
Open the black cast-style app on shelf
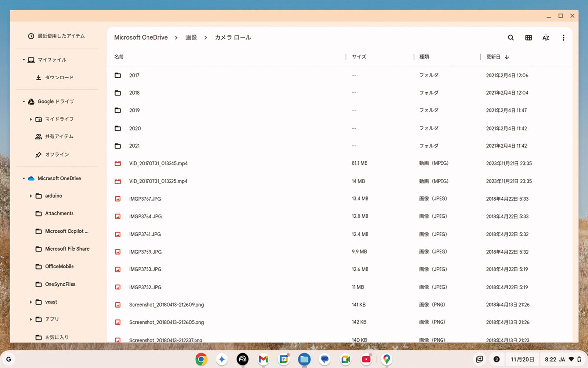pyautogui.click(x=242, y=359)
